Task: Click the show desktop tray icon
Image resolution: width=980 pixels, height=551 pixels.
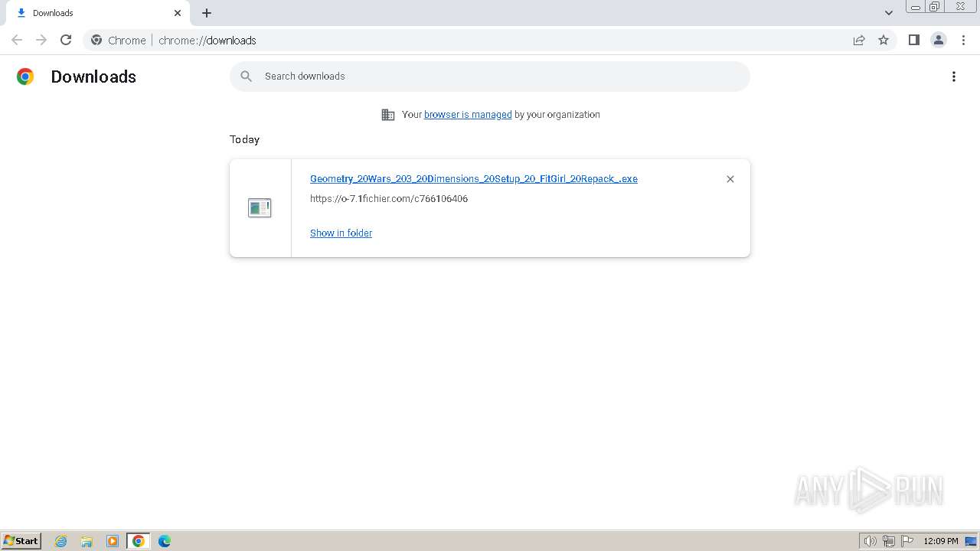Action: click(x=971, y=541)
